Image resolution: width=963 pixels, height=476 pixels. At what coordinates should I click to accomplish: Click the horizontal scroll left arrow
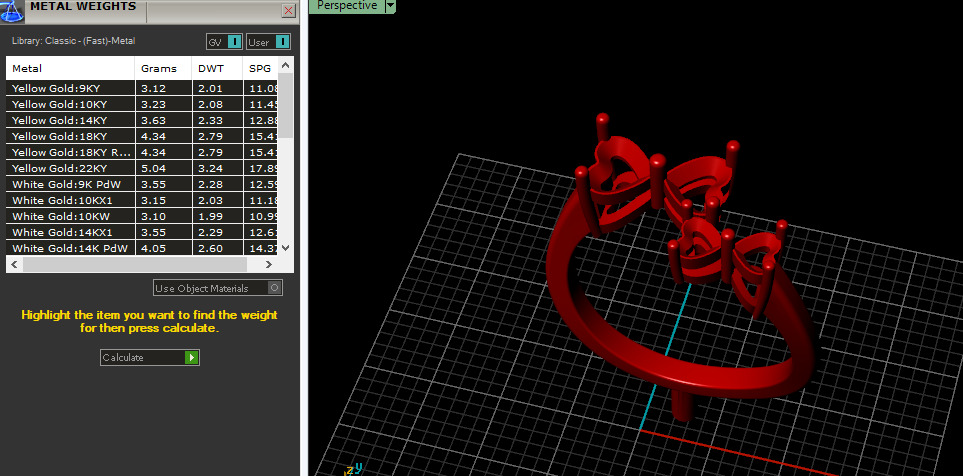pos(14,265)
